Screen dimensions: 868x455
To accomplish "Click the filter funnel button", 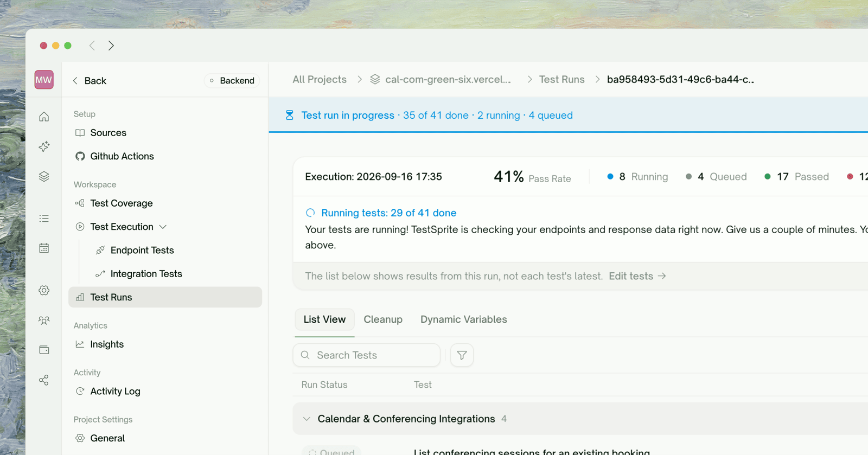I will coord(462,355).
